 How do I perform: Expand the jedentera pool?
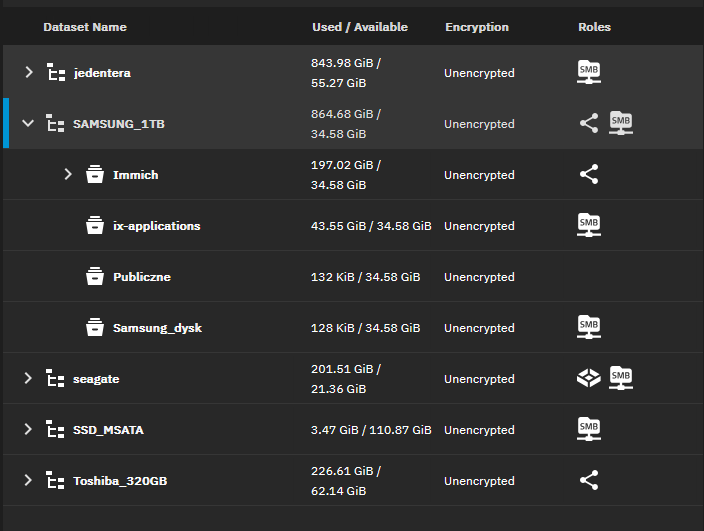29,72
